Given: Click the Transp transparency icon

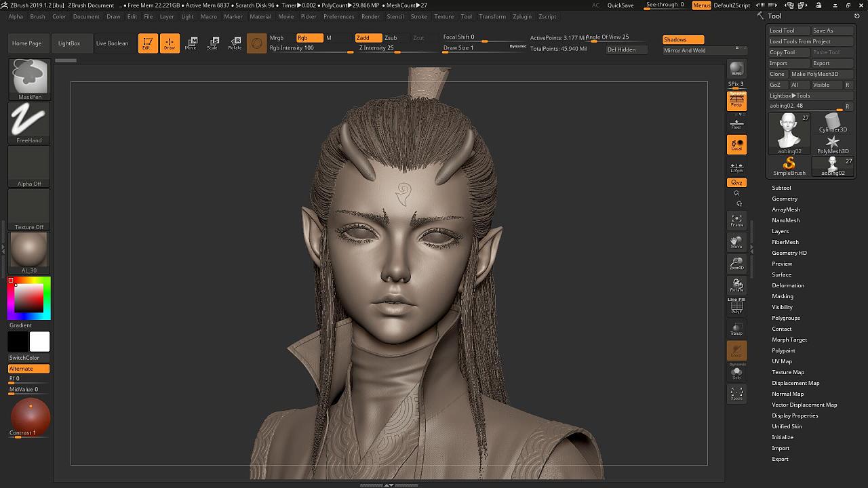Looking at the screenshot, I should click(736, 329).
